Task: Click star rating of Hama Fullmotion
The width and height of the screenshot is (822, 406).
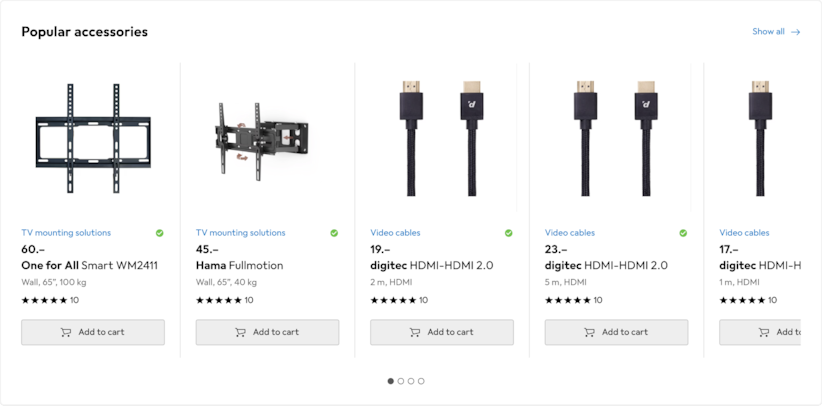Action: [x=219, y=300]
